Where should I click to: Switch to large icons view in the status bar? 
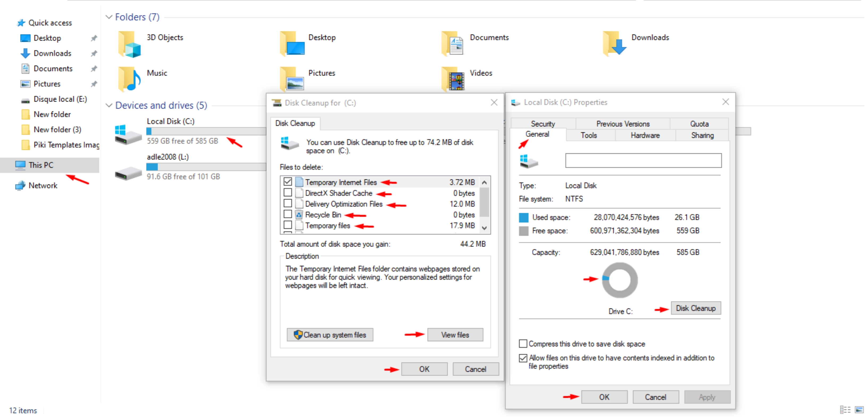coord(859,410)
